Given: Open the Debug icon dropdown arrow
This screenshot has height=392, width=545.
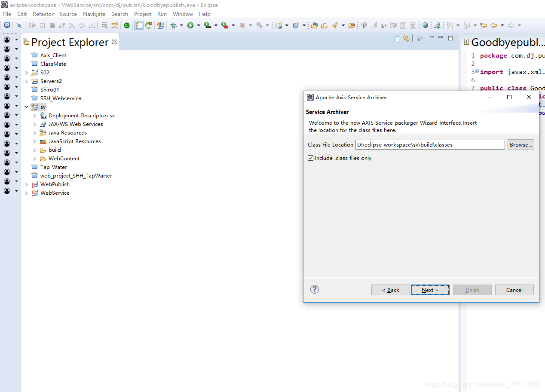Looking at the screenshot, I should coord(181,25).
